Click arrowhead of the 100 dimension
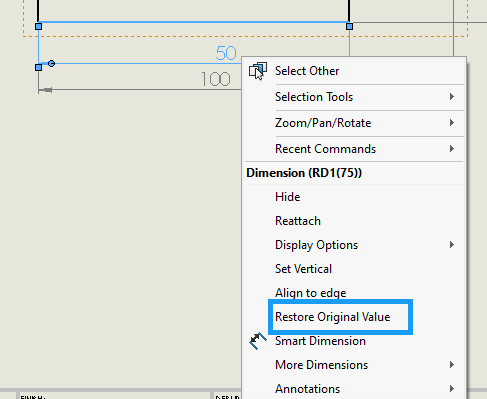 pos(45,90)
